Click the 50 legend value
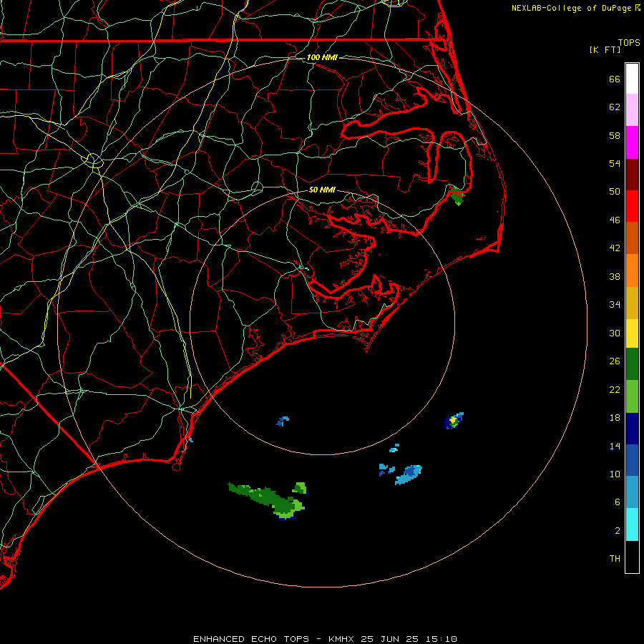644x644 pixels. click(x=615, y=192)
